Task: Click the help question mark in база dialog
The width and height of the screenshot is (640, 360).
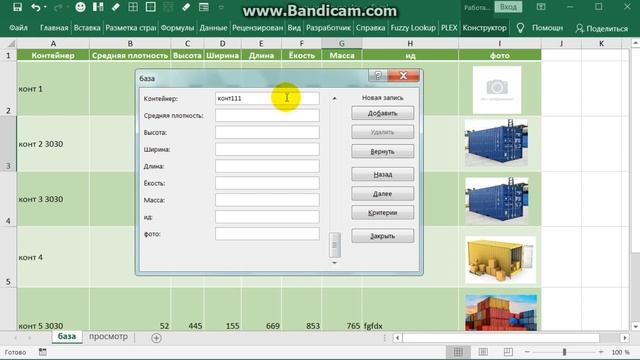Action: (x=378, y=75)
